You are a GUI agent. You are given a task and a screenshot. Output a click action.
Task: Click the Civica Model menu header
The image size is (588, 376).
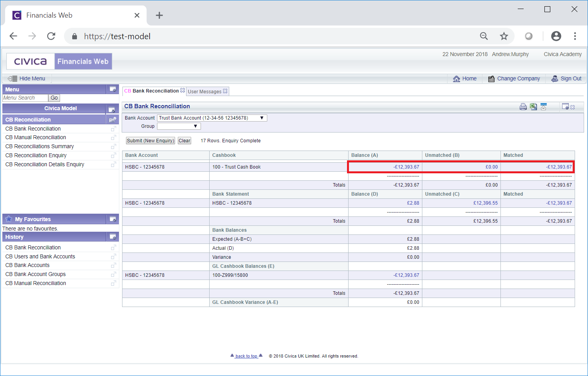click(54, 109)
